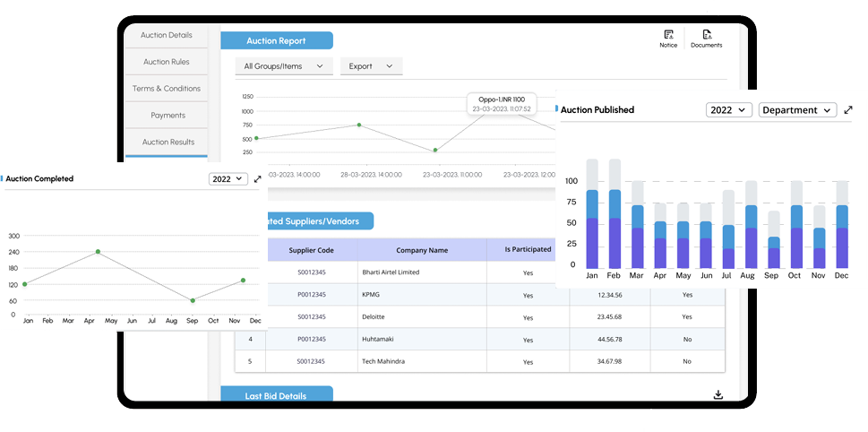Open the Department dropdown in Auction Published

point(797,109)
